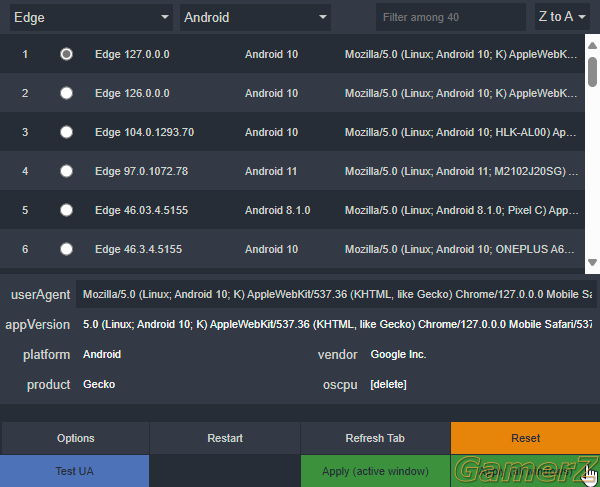Select radio button for Edge 97.0.1072.78
The height and width of the screenshot is (487, 600).
point(66,171)
